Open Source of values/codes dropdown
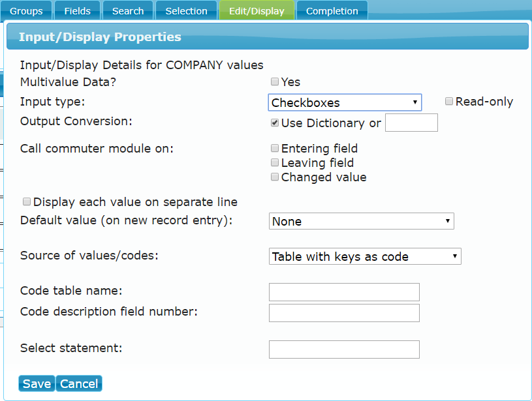 365,256
